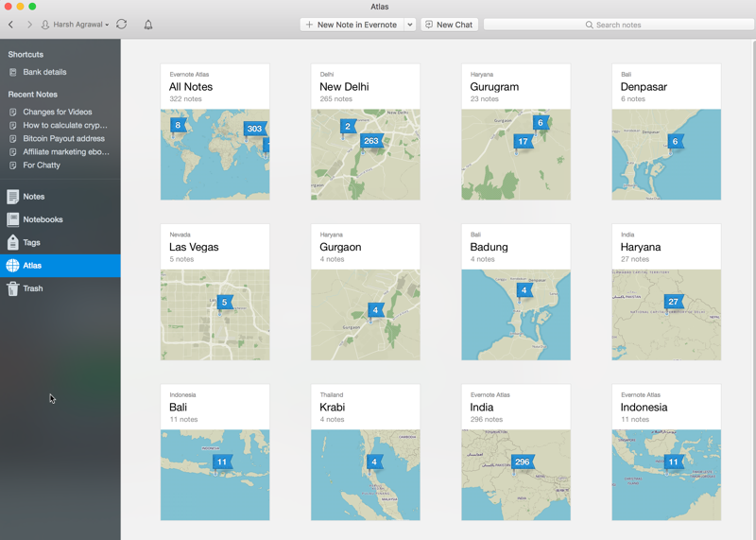The width and height of the screenshot is (756, 540).
Task: Click the Gurgaon map thumbnail
Action: point(366,315)
